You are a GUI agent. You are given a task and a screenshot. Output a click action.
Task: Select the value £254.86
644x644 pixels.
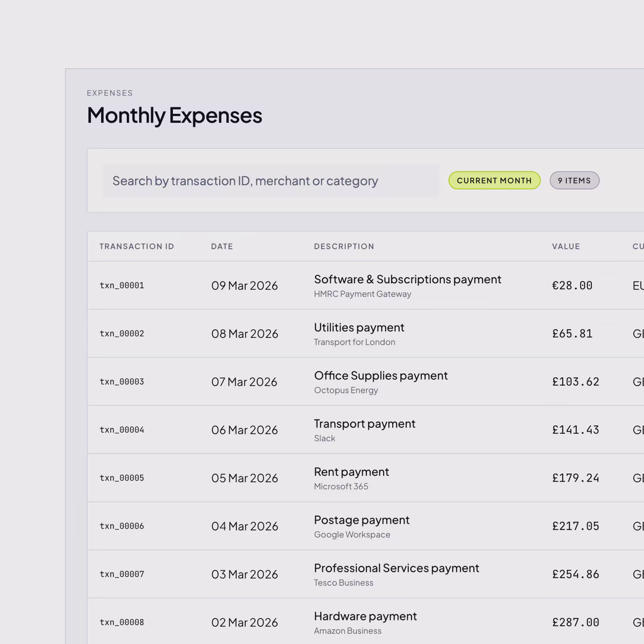pyautogui.click(x=576, y=574)
